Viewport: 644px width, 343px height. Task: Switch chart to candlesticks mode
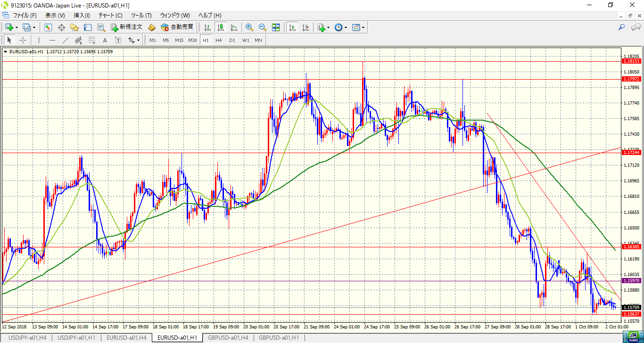coord(220,27)
